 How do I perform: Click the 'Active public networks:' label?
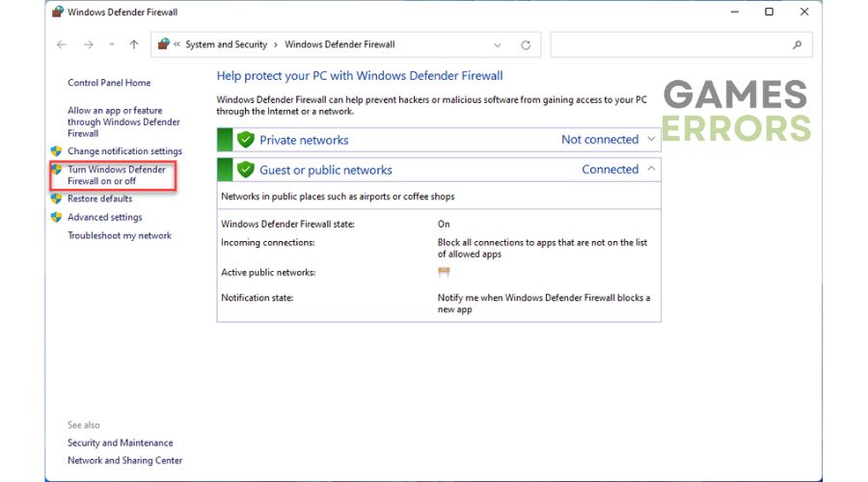pos(268,272)
